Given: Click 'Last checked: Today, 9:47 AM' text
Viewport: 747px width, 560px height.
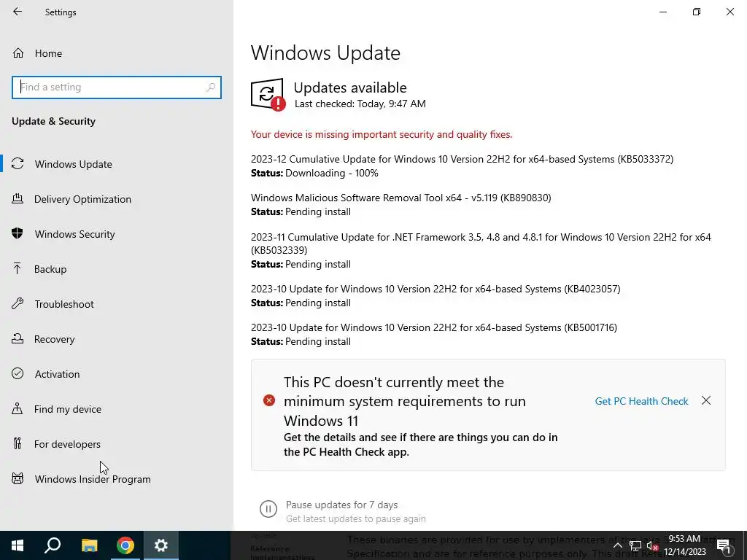Looking at the screenshot, I should tap(360, 104).
